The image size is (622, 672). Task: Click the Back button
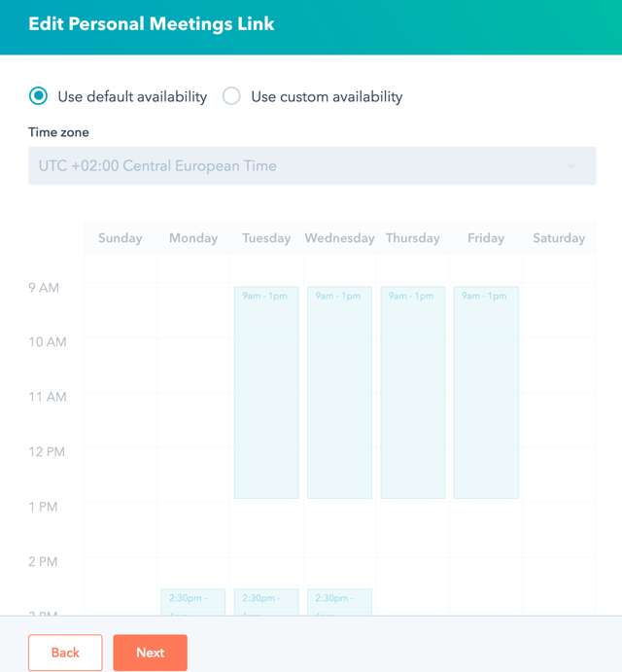[x=65, y=653]
